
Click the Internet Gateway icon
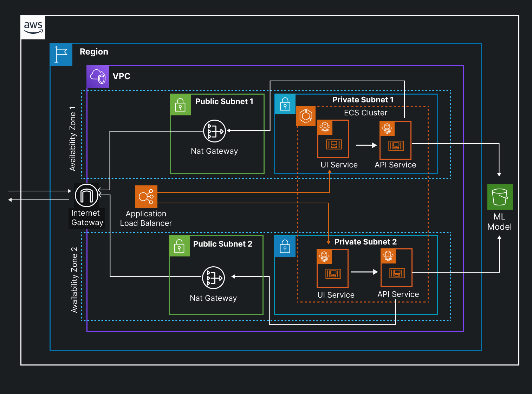click(86, 195)
